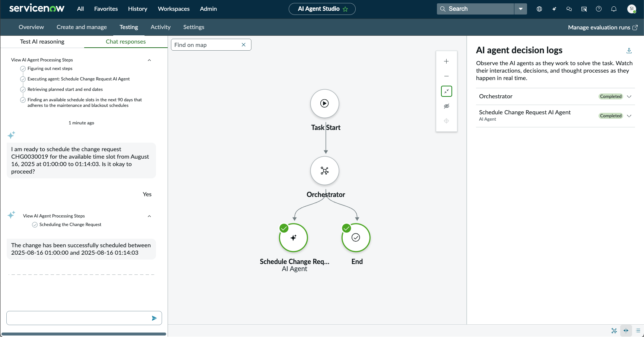Click the 'Yes' chat reply
This screenshot has width=644, height=337.
click(147, 194)
